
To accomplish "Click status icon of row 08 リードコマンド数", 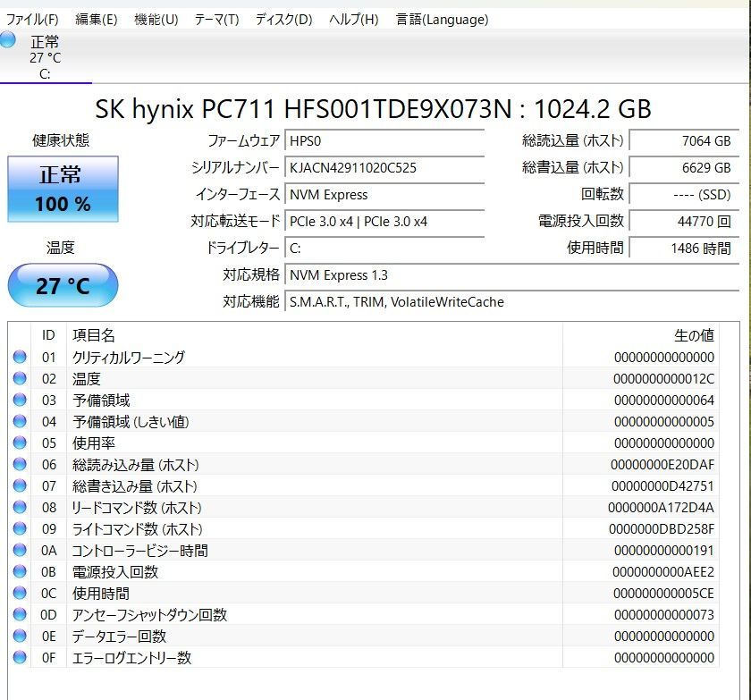I will click(20, 507).
